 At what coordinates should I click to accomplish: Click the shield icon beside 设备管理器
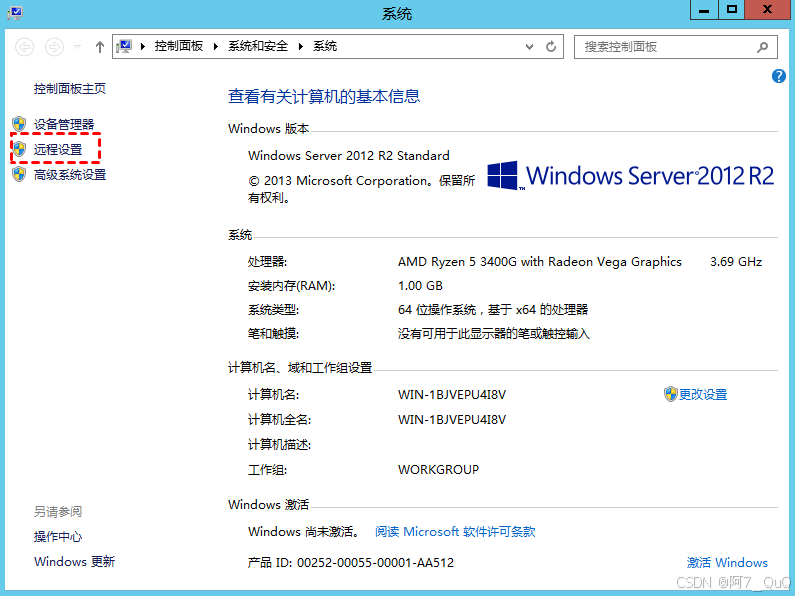[x=19, y=124]
